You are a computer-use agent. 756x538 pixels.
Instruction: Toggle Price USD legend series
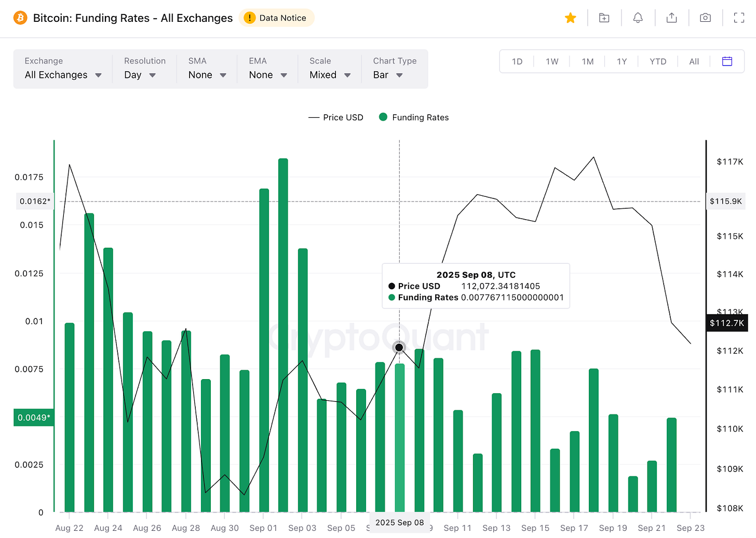pyautogui.click(x=336, y=117)
